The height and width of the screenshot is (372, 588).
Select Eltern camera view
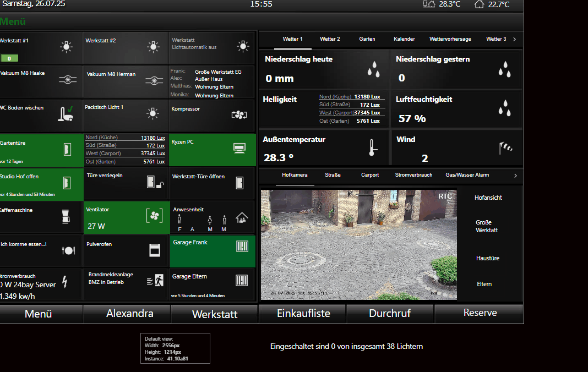pyautogui.click(x=484, y=284)
